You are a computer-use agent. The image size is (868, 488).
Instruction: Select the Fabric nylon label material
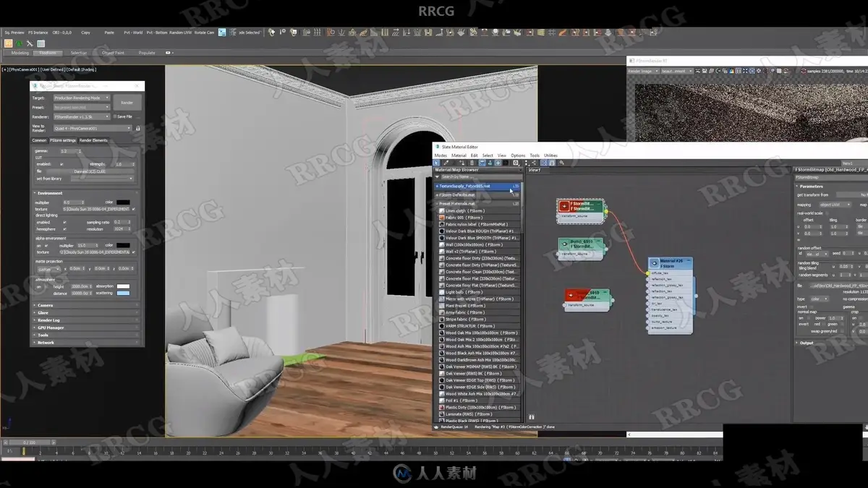pyautogui.click(x=478, y=224)
